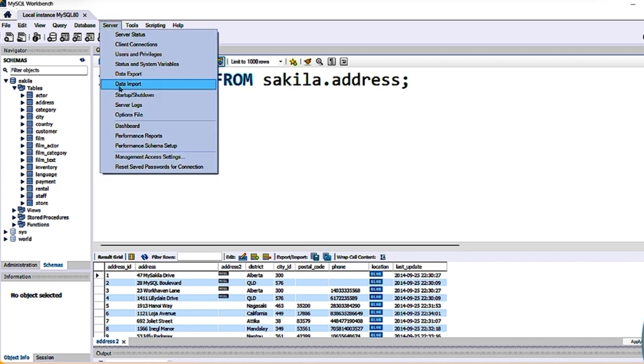Close the address 2 result tab
644x364 pixels.
(x=124, y=342)
